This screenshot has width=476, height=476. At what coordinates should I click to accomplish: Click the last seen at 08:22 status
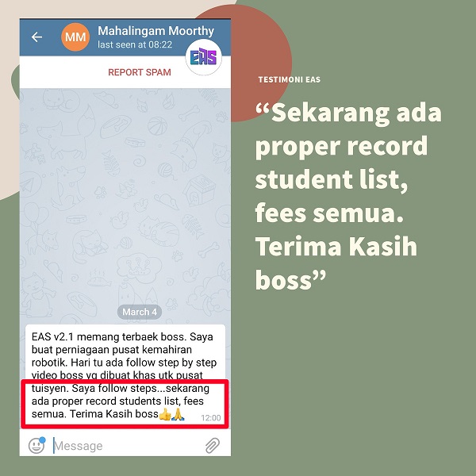135,44
